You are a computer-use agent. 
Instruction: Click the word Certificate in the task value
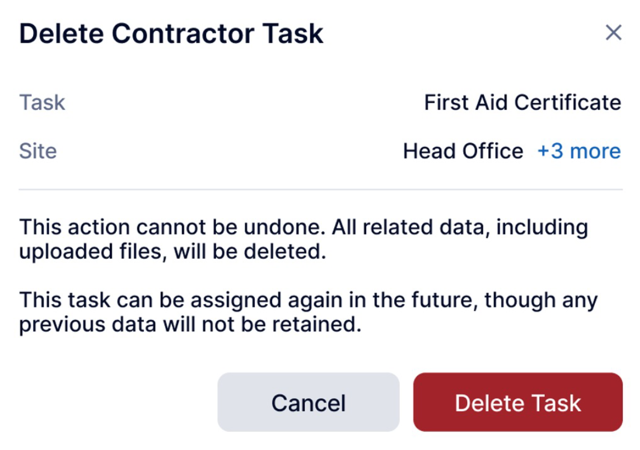click(x=567, y=102)
